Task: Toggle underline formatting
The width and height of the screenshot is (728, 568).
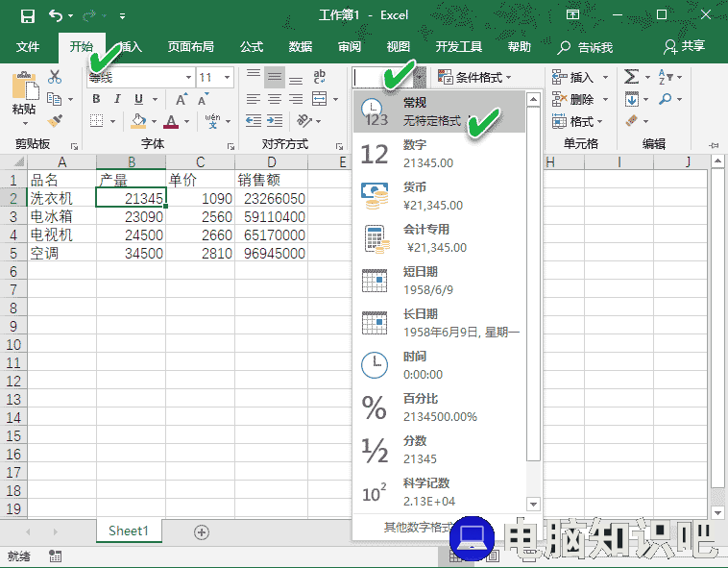Action: click(138, 99)
